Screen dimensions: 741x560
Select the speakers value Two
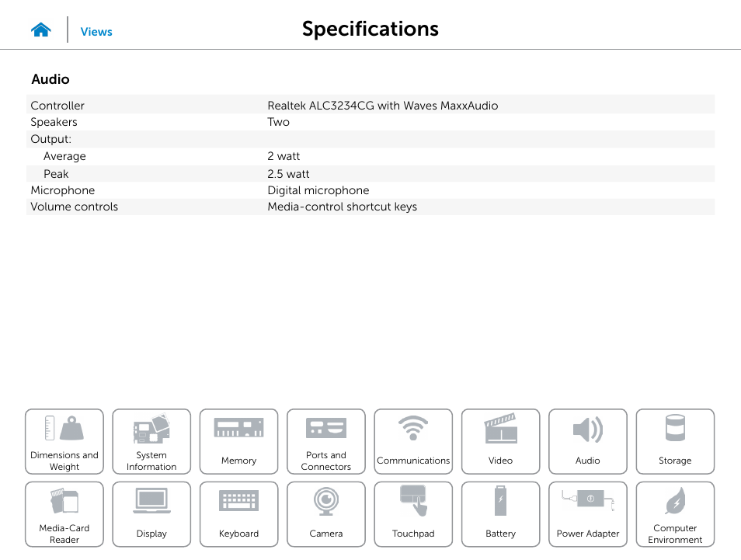pyautogui.click(x=278, y=122)
